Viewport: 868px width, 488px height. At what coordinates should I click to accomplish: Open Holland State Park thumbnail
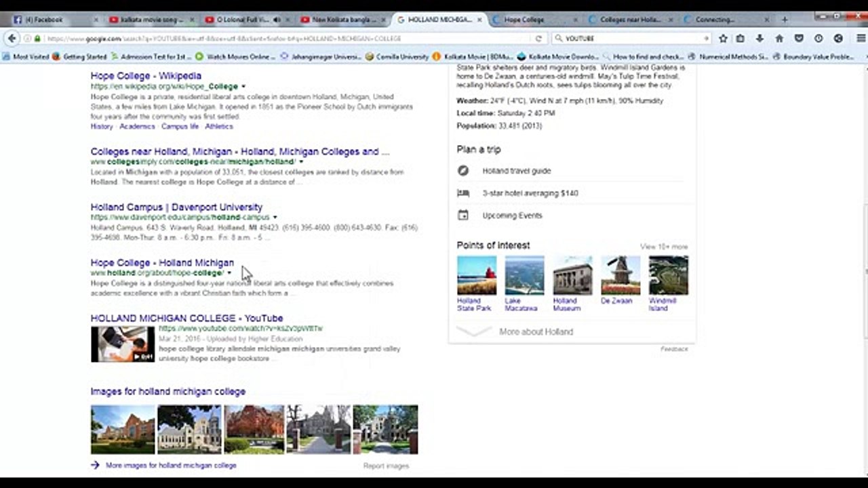477,275
